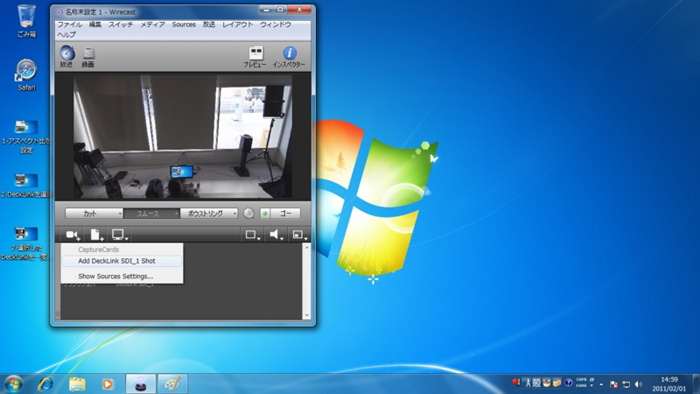
Task: Click the IME language bar docked icon
Action: click(x=592, y=379)
